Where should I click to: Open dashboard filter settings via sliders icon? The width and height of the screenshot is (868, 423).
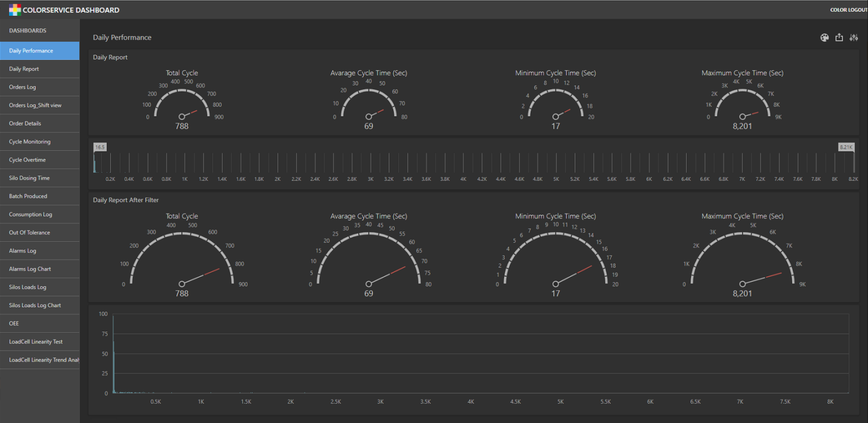point(854,37)
